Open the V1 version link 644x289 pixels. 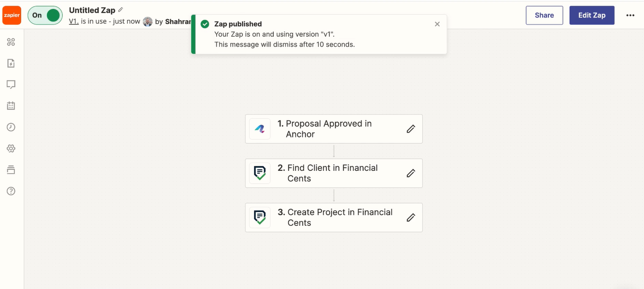click(x=74, y=21)
